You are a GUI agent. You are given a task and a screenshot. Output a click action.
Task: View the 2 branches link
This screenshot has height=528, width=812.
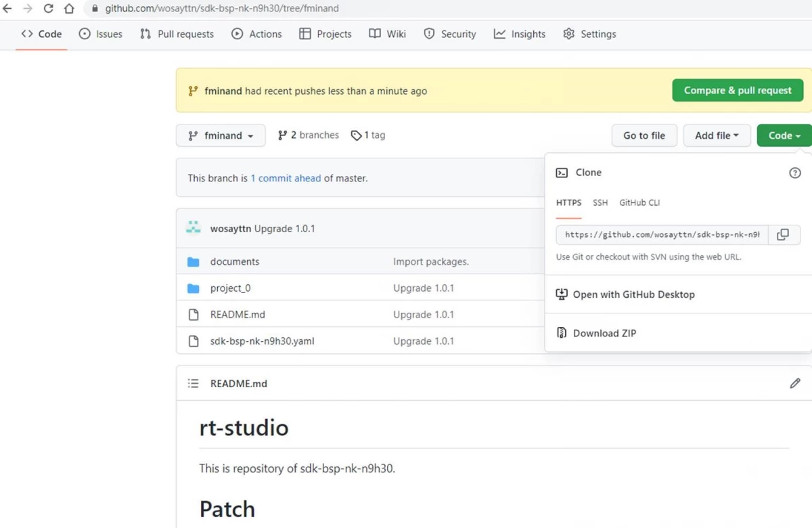point(309,135)
